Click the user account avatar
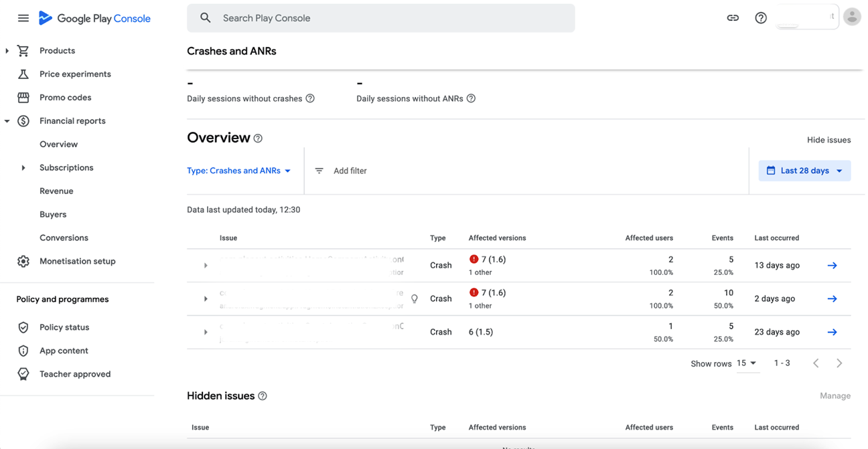Viewport: 868px width, 449px height. point(851,17)
